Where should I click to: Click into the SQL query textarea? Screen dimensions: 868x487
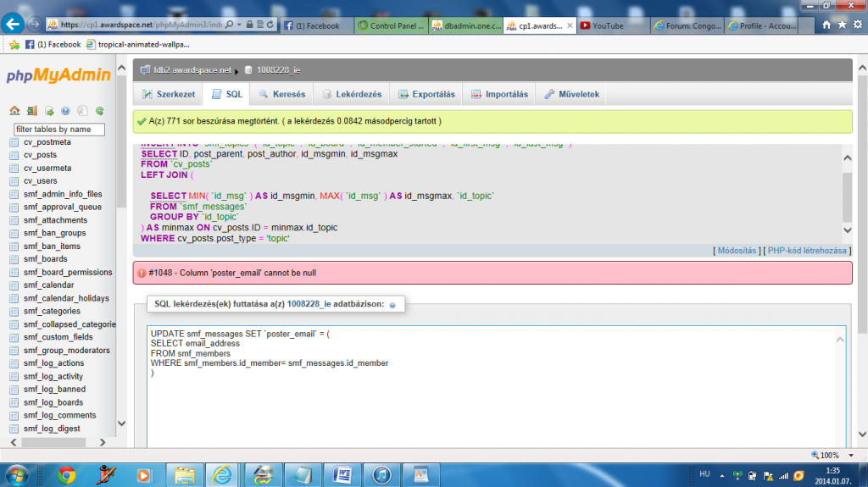click(x=497, y=386)
